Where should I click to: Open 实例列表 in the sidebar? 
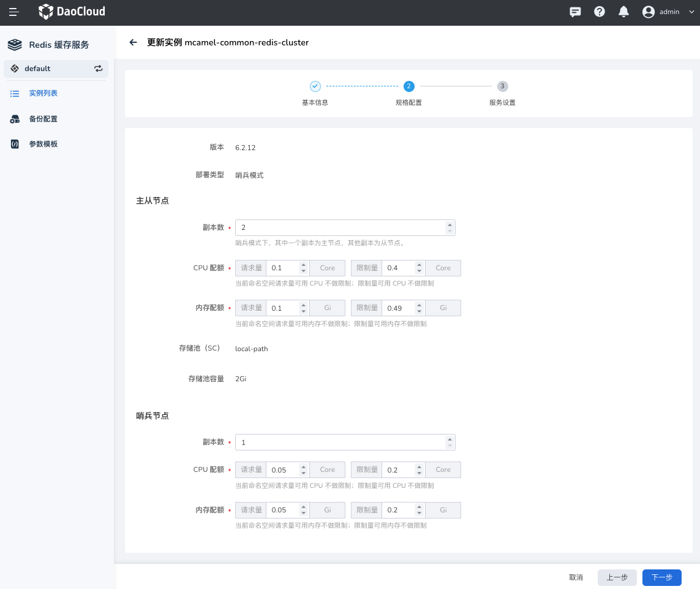pyautogui.click(x=43, y=93)
